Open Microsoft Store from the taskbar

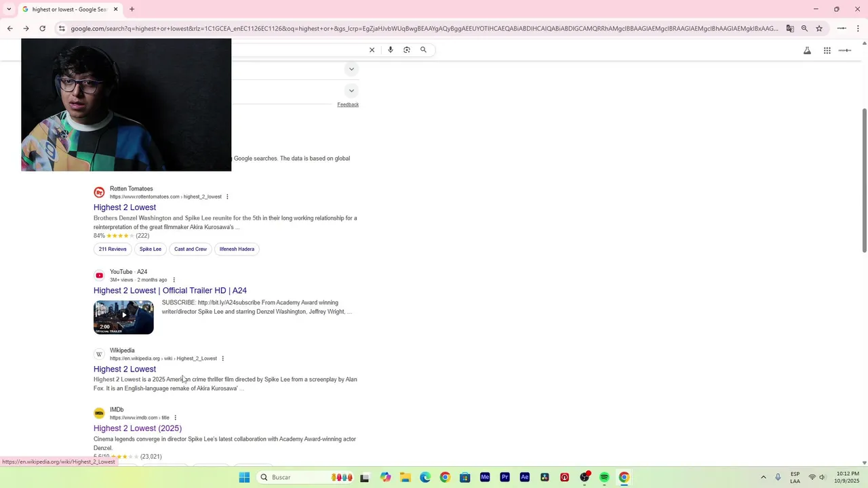point(465,477)
